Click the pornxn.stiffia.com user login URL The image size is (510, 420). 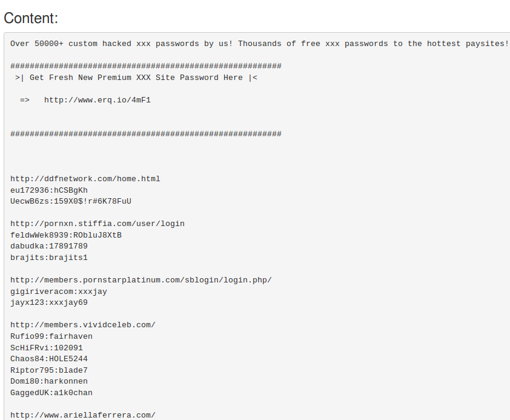point(97,224)
